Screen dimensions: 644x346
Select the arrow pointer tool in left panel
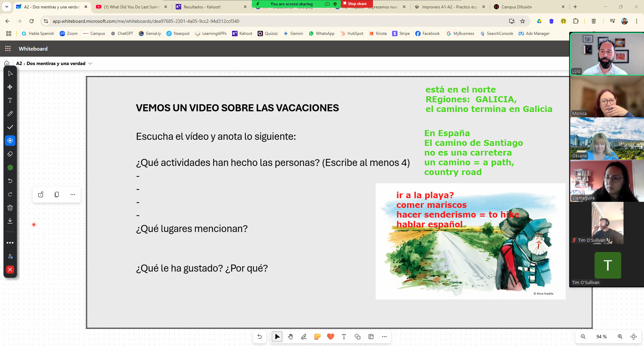[x=10, y=73]
